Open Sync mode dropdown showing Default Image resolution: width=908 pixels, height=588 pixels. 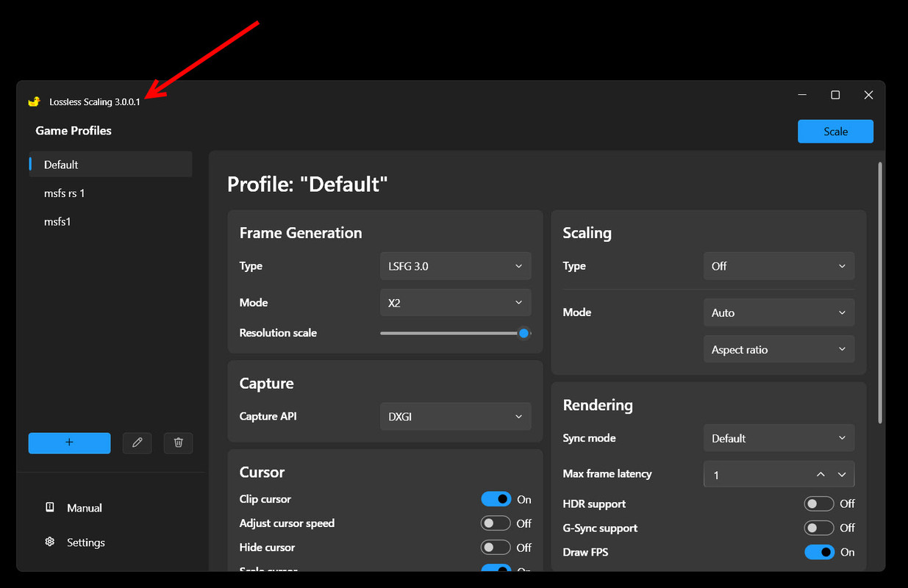point(779,438)
